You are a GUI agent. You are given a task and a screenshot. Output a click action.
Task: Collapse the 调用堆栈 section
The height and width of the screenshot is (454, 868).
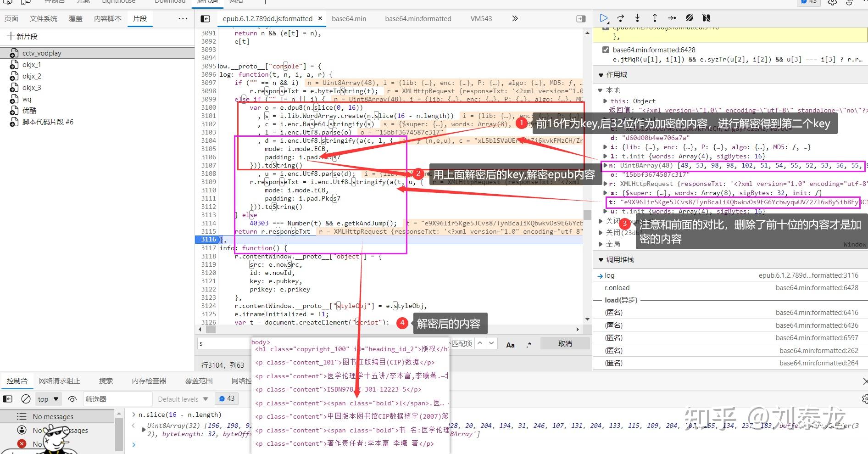601,260
